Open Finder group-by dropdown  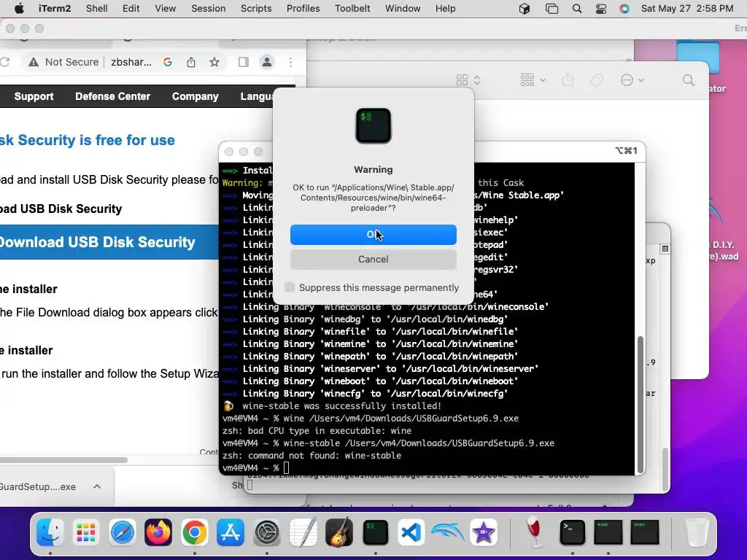tap(533, 80)
